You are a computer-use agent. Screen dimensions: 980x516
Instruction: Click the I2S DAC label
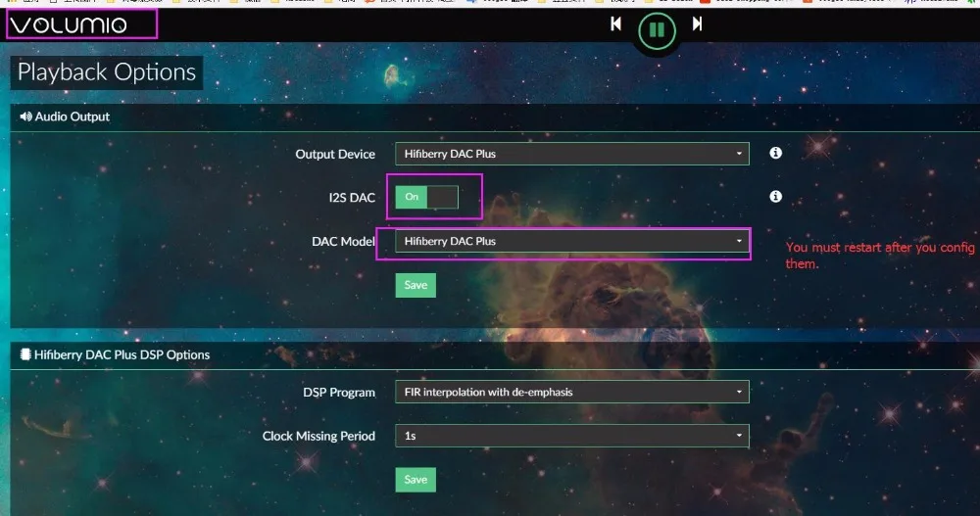point(352,198)
